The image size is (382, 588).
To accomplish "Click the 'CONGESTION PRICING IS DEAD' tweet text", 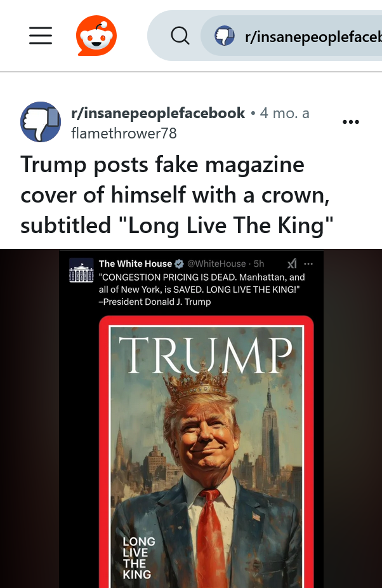I will tap(202, 289).
